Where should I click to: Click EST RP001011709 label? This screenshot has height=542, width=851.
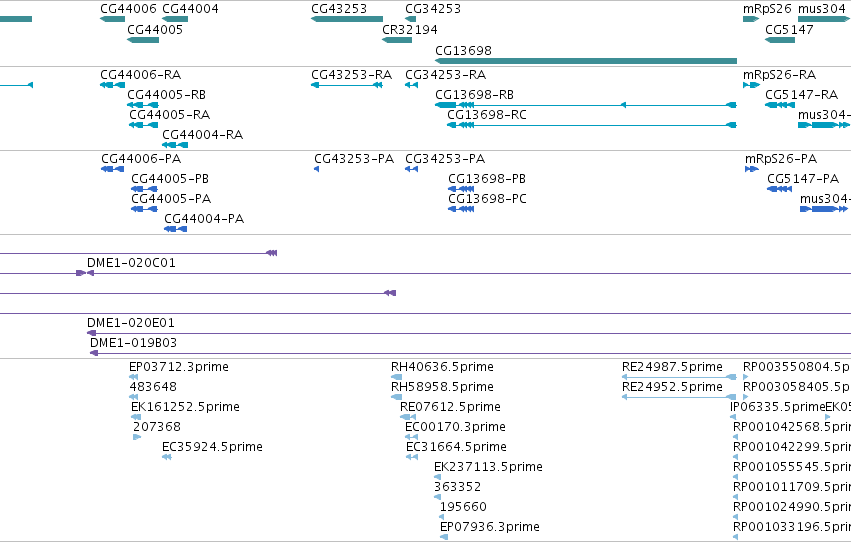pyautogui.click(x=792, y=487)
